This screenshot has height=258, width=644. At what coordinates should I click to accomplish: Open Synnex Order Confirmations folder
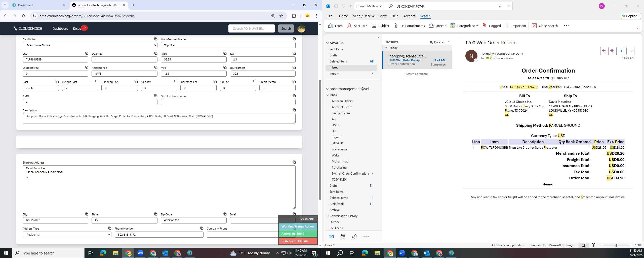[350, 174]
